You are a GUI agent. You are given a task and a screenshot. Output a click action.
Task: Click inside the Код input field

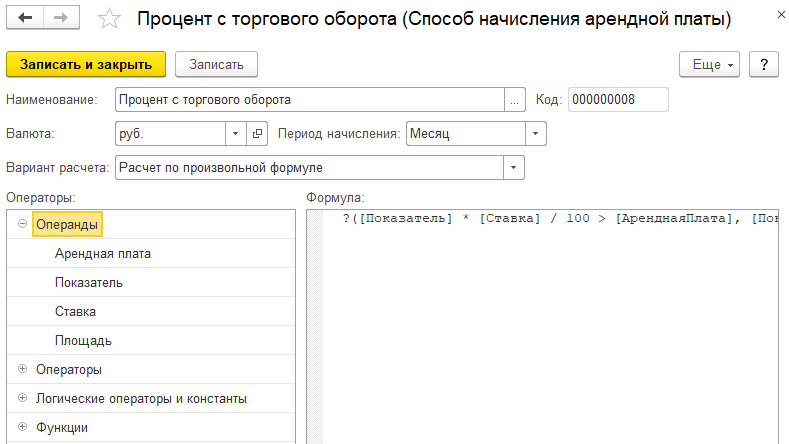617,100
